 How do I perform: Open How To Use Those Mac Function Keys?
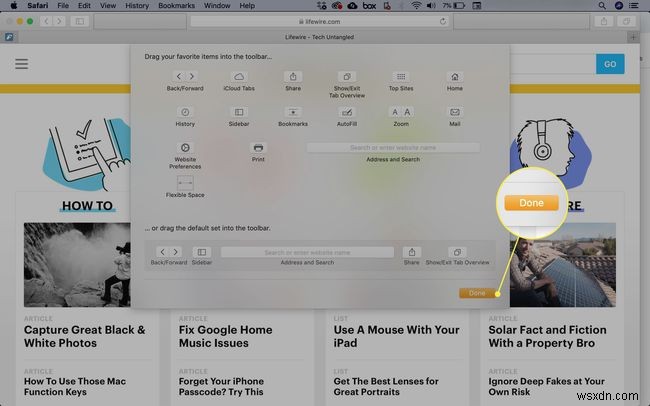(75, 387)
